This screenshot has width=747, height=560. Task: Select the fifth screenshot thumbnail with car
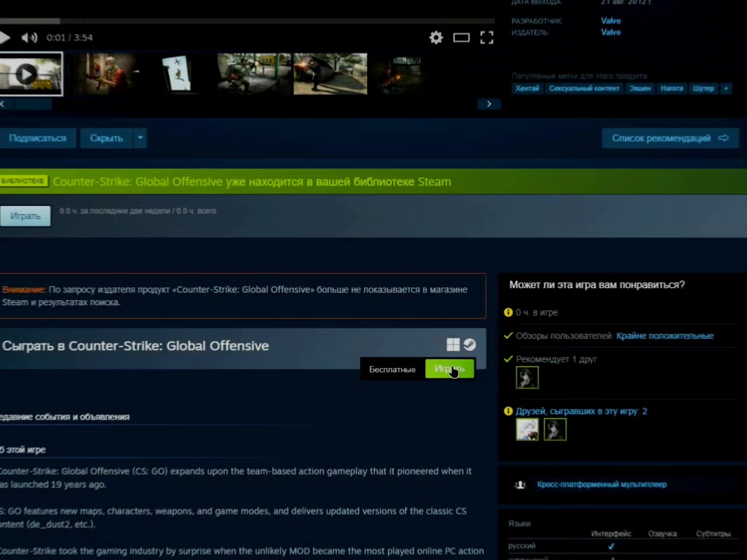(x=330, y=74)
